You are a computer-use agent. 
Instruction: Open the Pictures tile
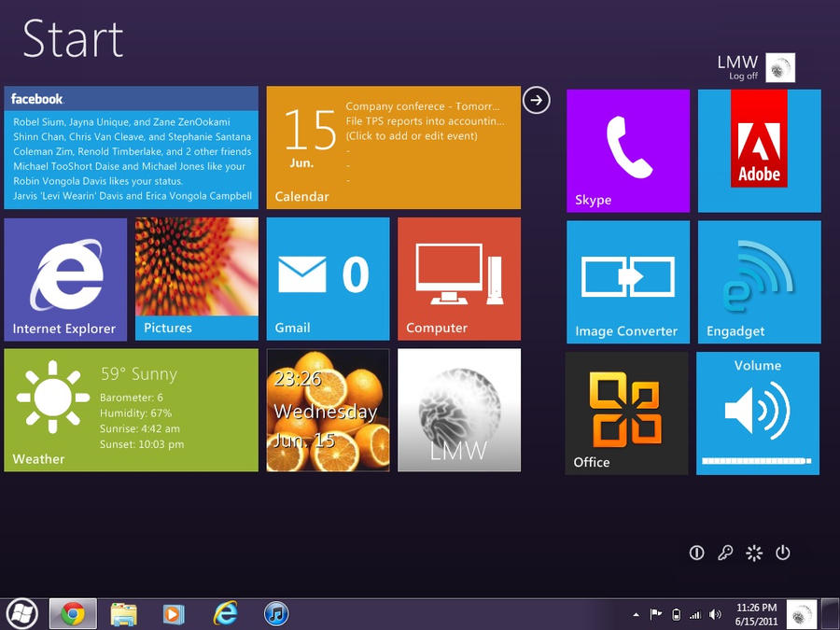click(x=197, y=278)
